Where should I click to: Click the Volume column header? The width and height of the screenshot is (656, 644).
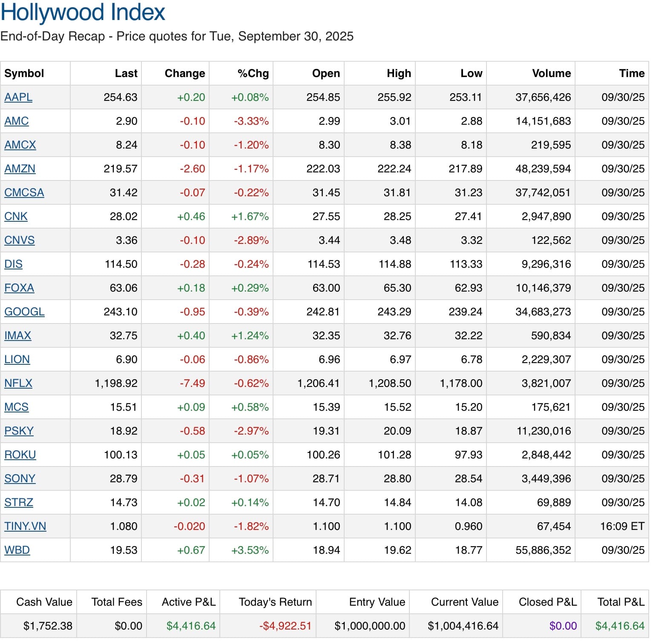pyautogui.click(x=551, y=74)
